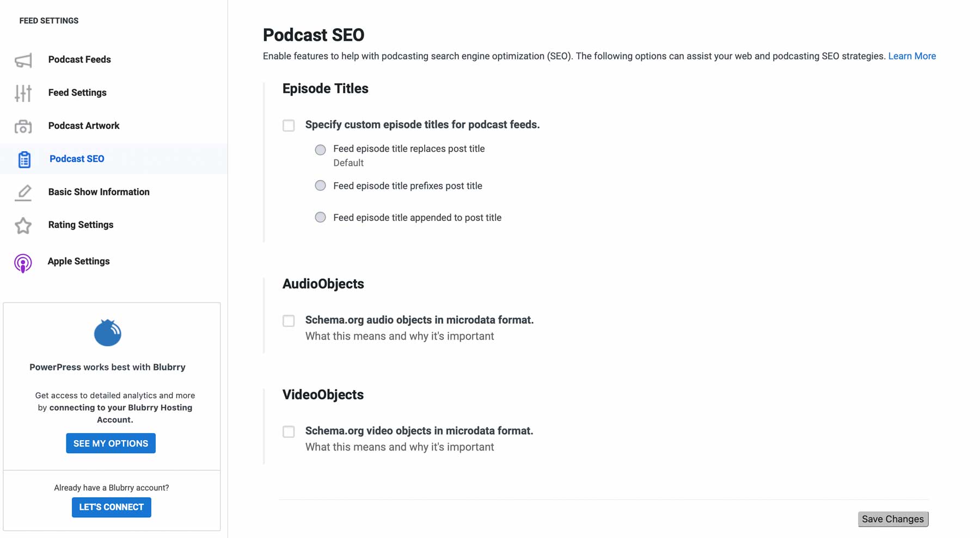Enable custom episode titles for podcast feeds
This screenshot has height=538, width=980.
pos(288,125)
